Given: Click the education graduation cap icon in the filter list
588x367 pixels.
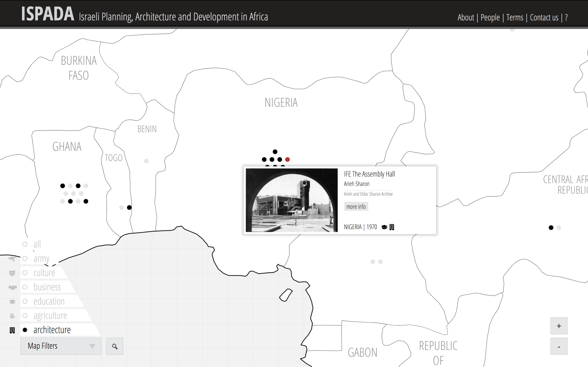Looking at the screenshot, I should (x=12, y=302).
